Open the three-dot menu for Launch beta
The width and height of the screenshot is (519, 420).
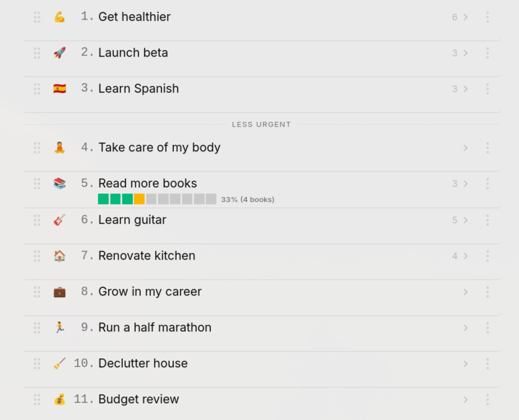(x=487, y=53)
